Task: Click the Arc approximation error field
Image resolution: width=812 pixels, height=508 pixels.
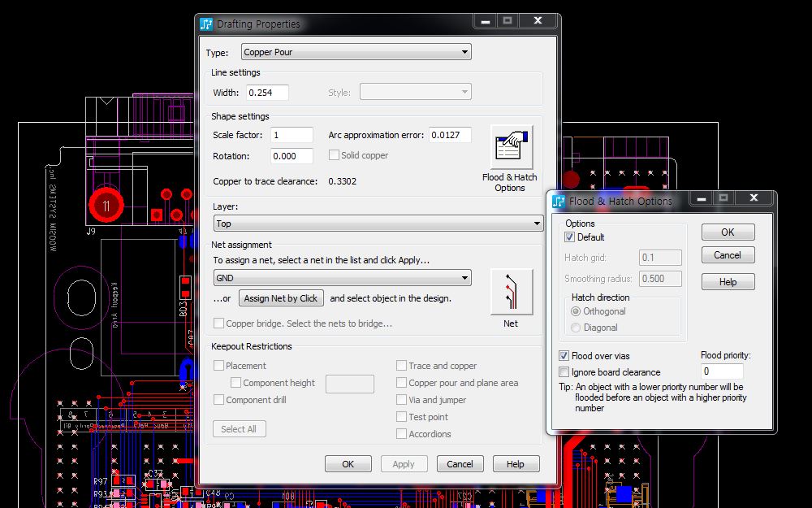Action: 450,135
